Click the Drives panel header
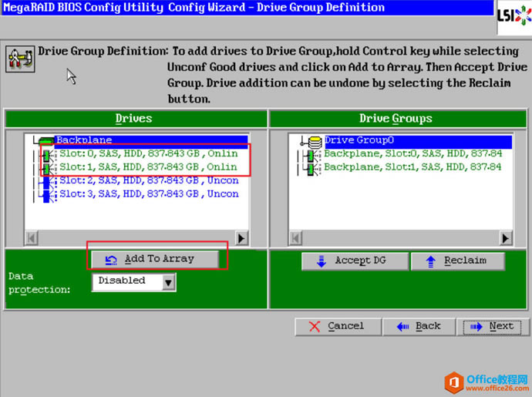The image size is (532, 397). [136, 119]
